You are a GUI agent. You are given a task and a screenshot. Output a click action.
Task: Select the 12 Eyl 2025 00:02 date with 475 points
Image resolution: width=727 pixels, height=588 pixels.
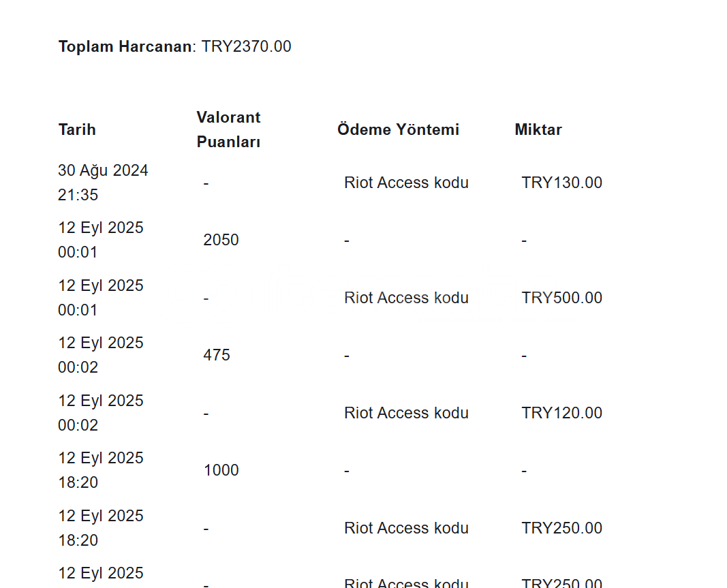(101, 355)
